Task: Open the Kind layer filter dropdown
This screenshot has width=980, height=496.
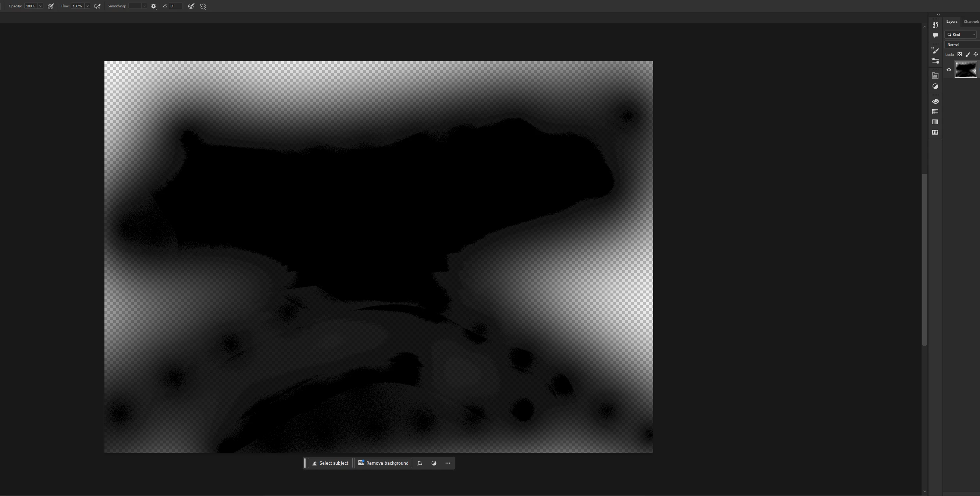Action: click(x=961, y=35)
